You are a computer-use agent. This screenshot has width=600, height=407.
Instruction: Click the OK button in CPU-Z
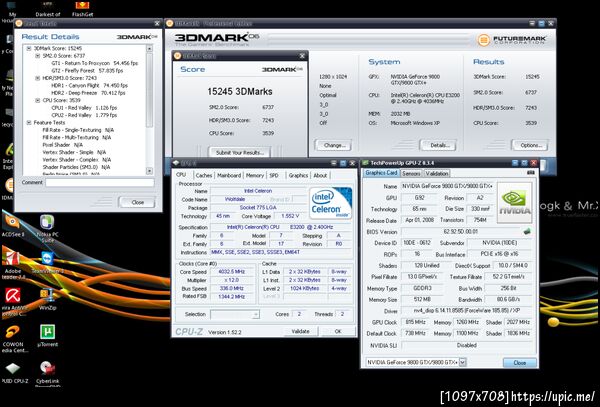[x=338, y=331]
